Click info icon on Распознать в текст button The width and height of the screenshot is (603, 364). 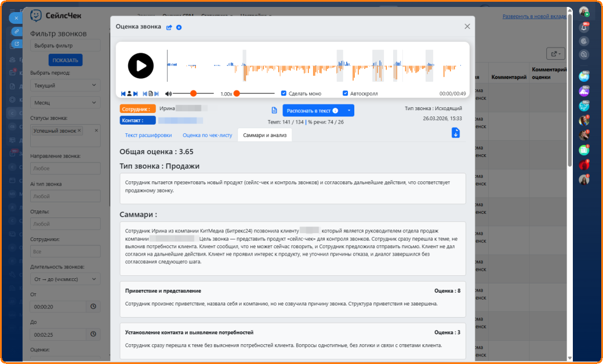click(335, 111)
